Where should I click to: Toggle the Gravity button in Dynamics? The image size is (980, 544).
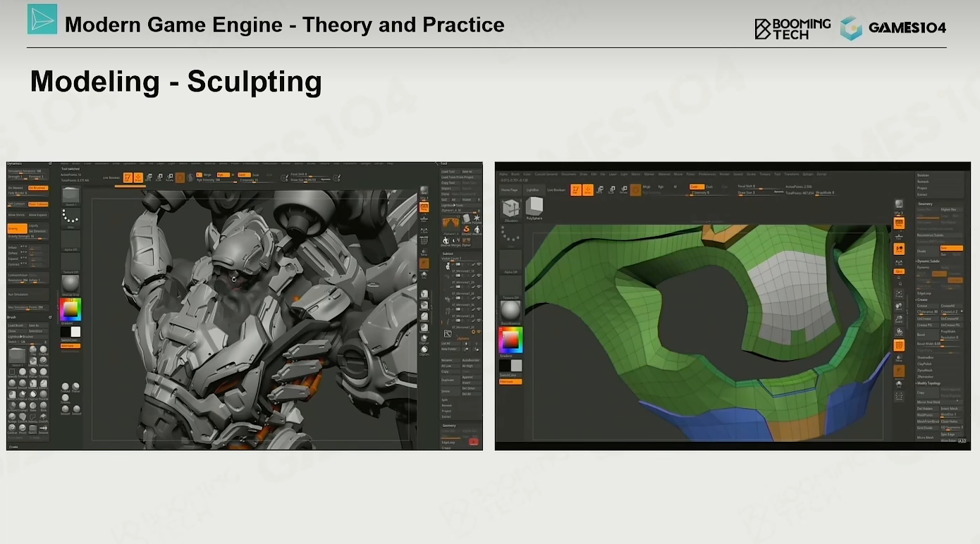coord(17,229)
